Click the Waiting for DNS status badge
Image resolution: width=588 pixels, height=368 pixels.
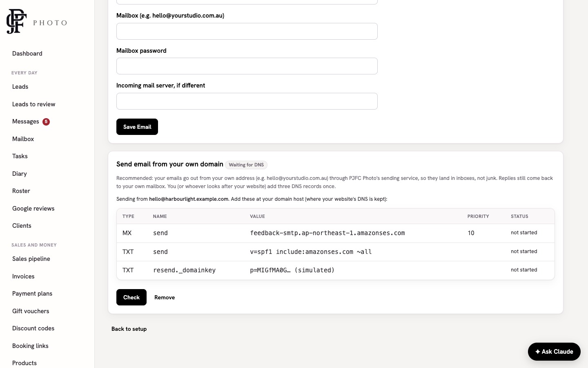coord(246,165)
